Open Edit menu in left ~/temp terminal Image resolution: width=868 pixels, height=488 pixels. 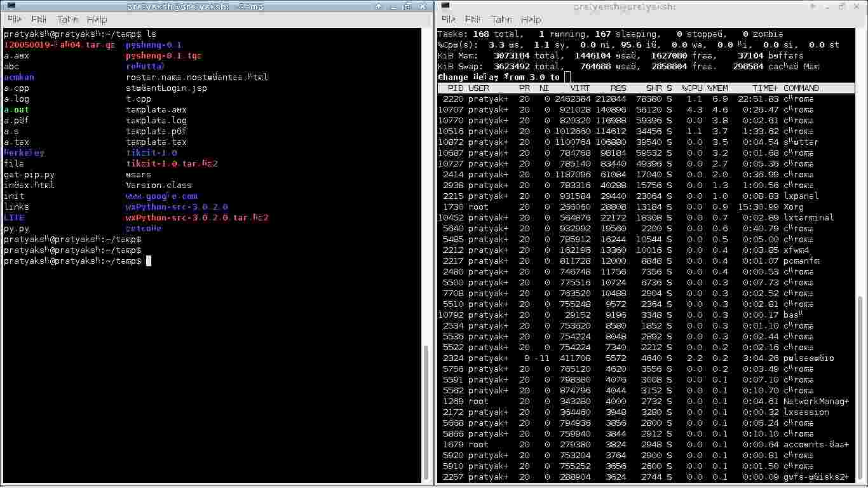click(x=39, y=20)
